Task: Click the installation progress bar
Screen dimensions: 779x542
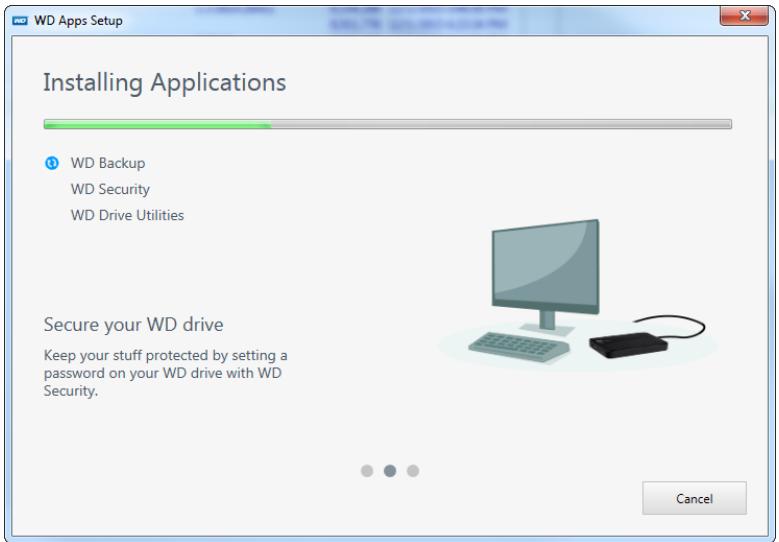Action: pyautogui.click(x=388, y=124)
